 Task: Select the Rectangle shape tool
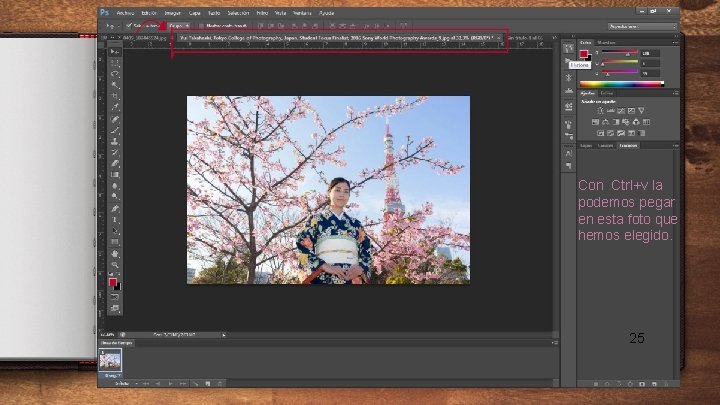(114, 242)
